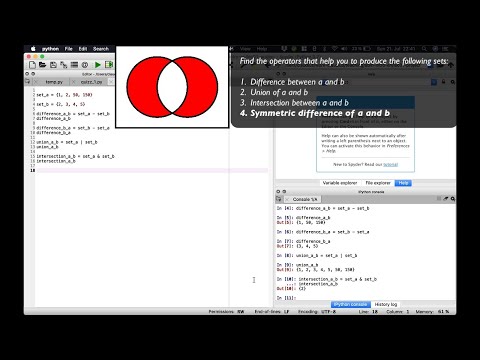This screenshot has width=480, height=360.
Task: Click the console stop square icon
Action: tap(439, 199)
